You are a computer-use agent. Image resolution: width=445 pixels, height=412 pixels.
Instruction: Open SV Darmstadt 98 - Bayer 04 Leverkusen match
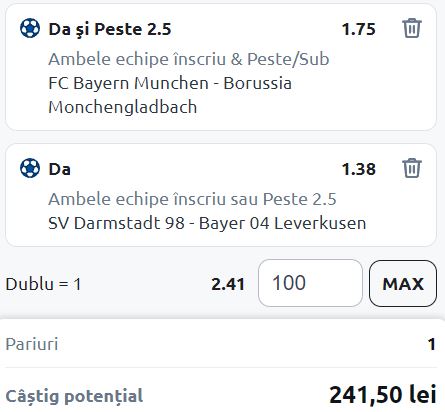tap(207, 223)
